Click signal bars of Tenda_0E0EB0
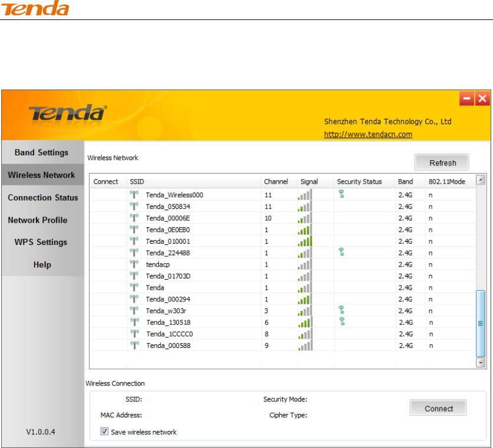This screenshot has width=493, height=448. click(x=305, y=230)
